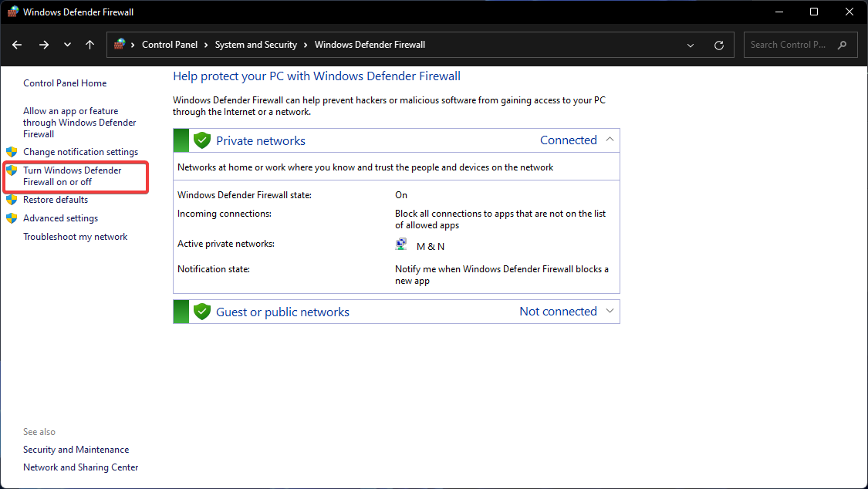Click shield icon beside Change notification settings

coord(12,152)
